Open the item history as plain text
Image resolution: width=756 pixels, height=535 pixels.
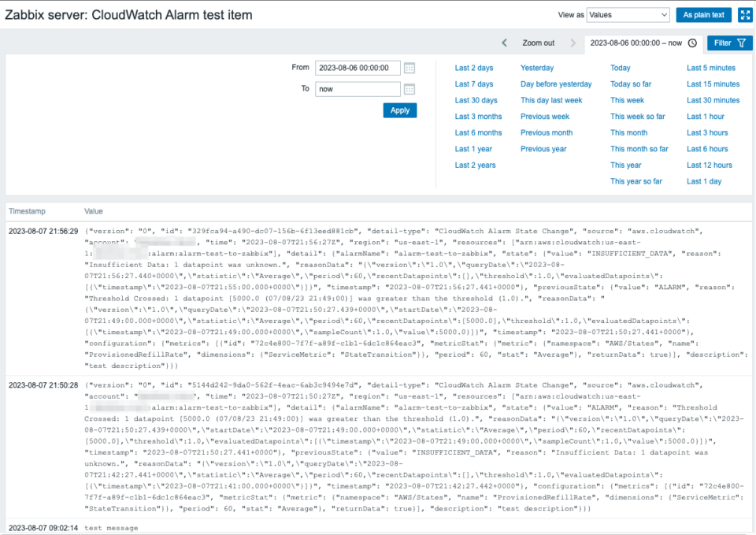703,14
